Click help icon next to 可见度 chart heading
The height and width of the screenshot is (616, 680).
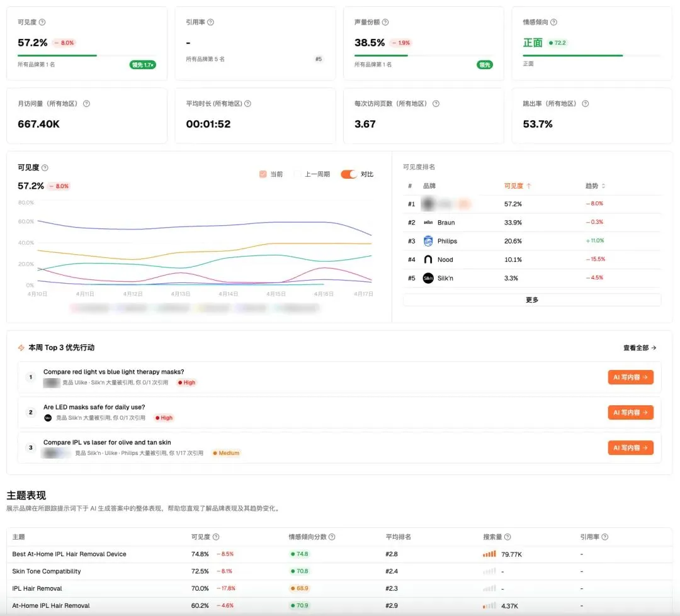[x=45, y=168]
